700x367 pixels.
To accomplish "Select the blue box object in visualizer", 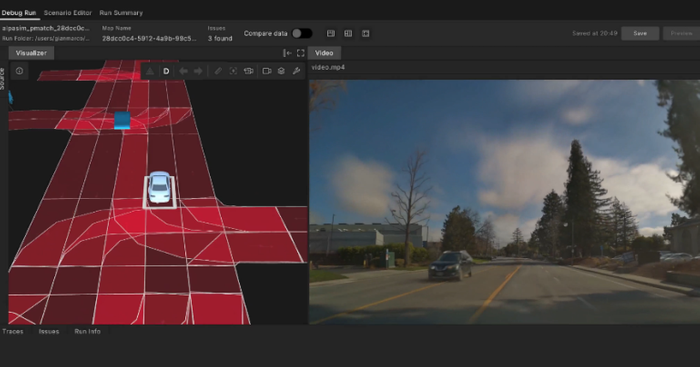I will (x=122, y=121).
